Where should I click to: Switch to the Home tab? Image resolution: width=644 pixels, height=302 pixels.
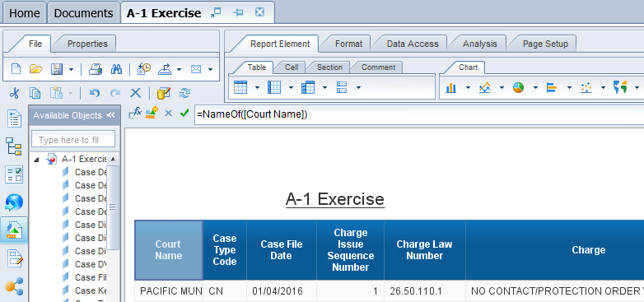(x=24, y=13)
